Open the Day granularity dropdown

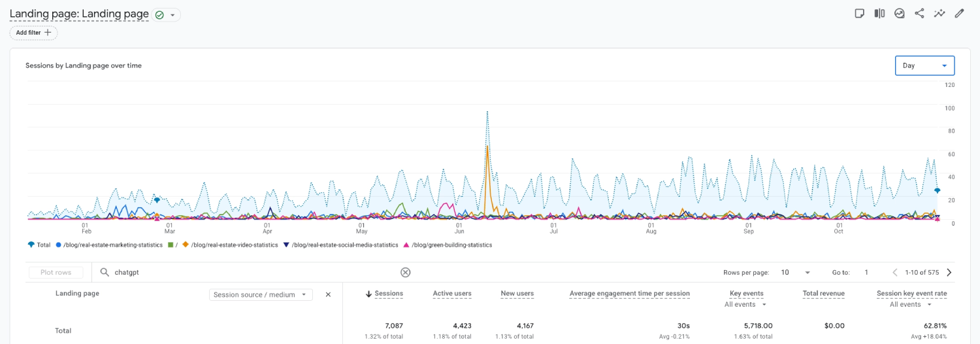(924, 65)
